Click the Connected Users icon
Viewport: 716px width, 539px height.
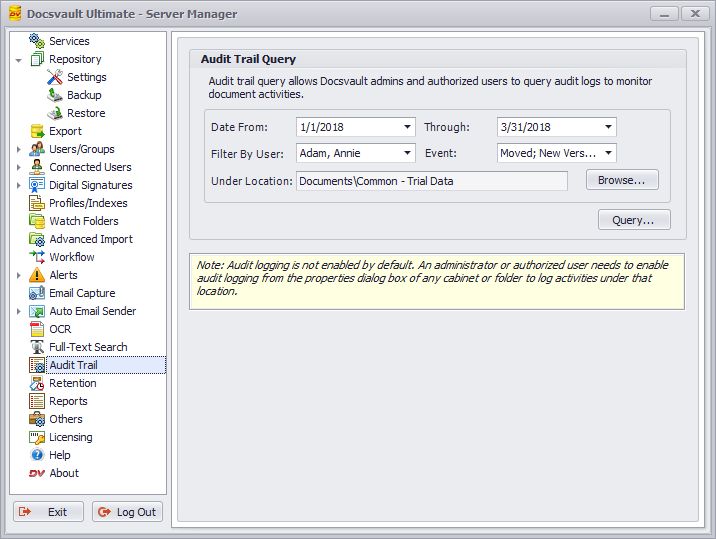click(37, 167)
